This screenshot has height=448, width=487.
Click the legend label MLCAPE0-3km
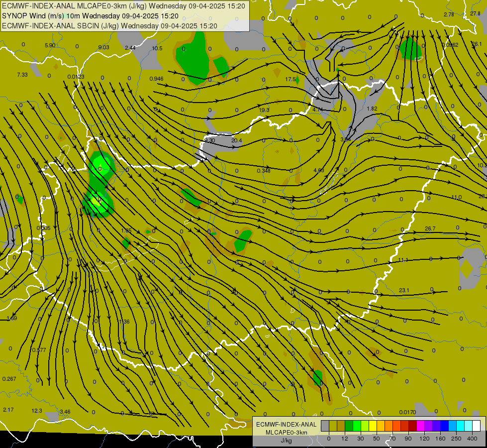coord(286,433)
